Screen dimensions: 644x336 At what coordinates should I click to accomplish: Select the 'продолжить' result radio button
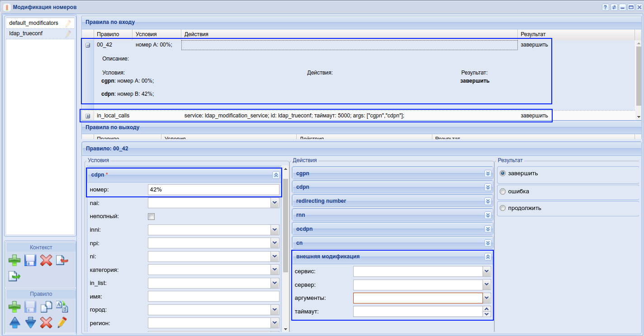coord(502,208)
